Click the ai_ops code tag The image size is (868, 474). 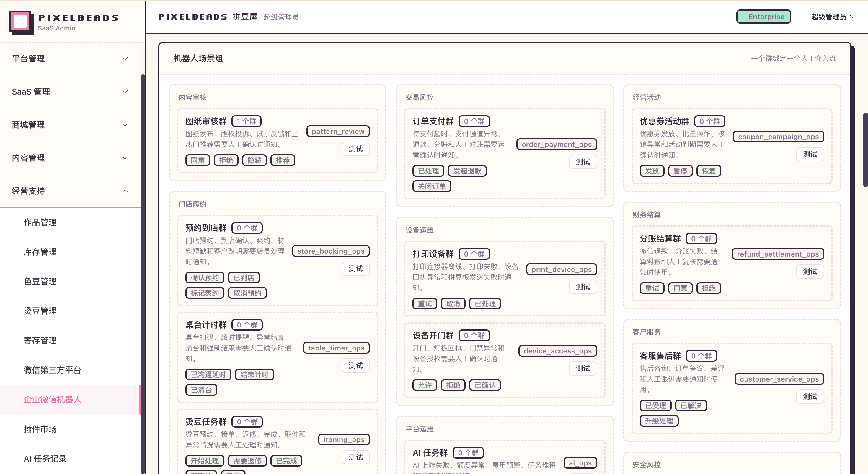580,463
